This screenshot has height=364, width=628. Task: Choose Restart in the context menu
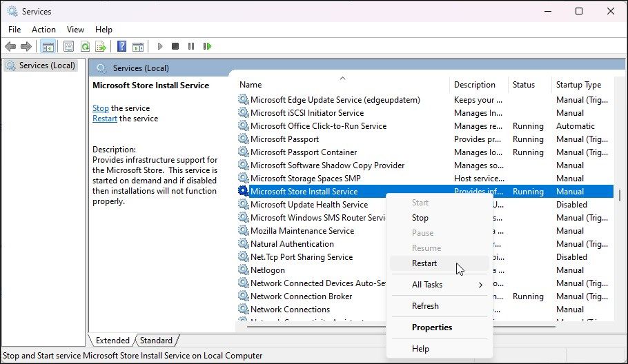pyautogui.click(x=440, y=263)
